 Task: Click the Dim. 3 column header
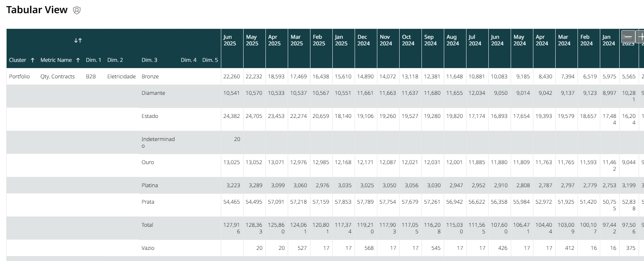[x=149, y=60]
